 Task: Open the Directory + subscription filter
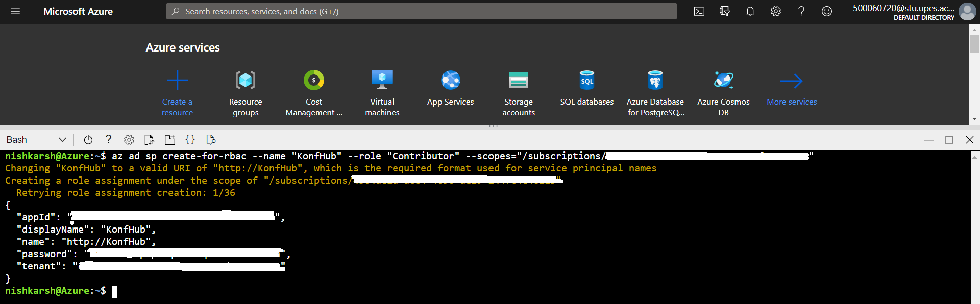click(x=725, y=11)
